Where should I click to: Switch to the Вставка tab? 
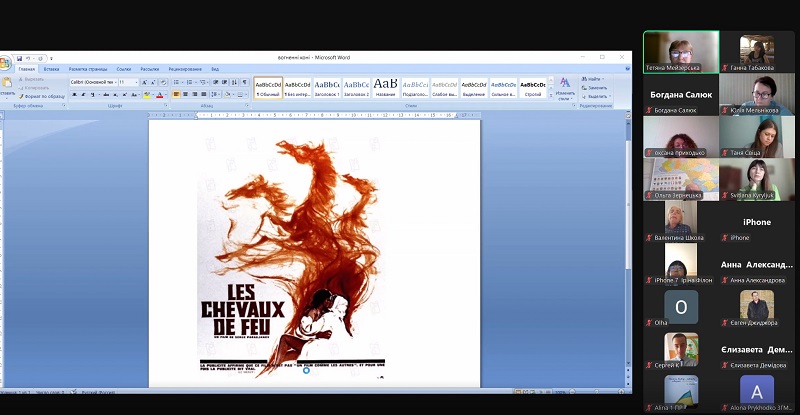[x=51, y=69]
